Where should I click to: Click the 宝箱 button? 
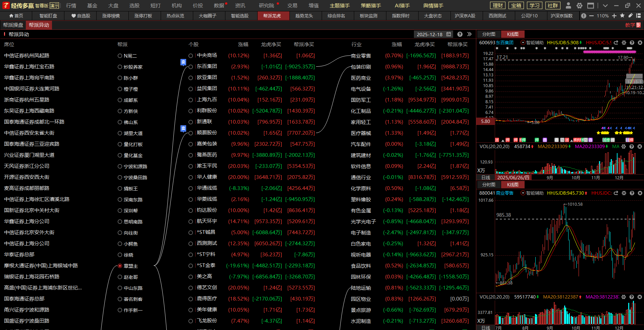tap(516, 5)
